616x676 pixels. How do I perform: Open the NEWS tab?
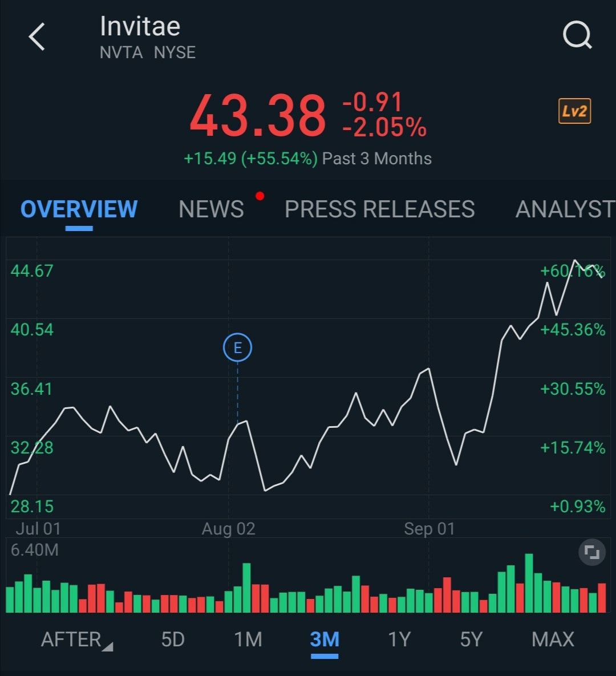211,209
